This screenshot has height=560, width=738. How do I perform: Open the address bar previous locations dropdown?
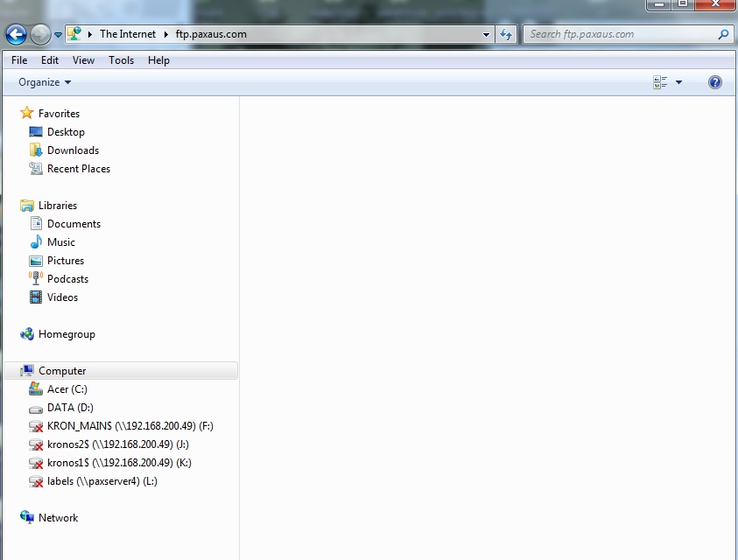point(486,34)
